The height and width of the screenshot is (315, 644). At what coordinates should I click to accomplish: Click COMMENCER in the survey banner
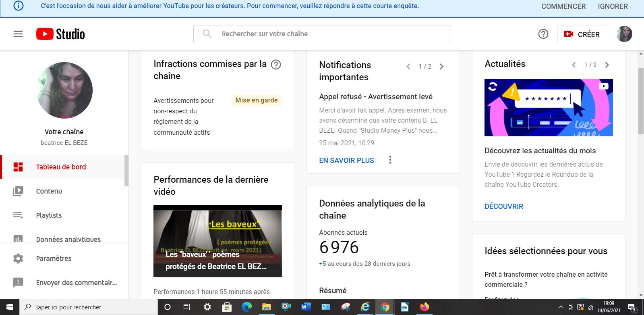point(563,6)
